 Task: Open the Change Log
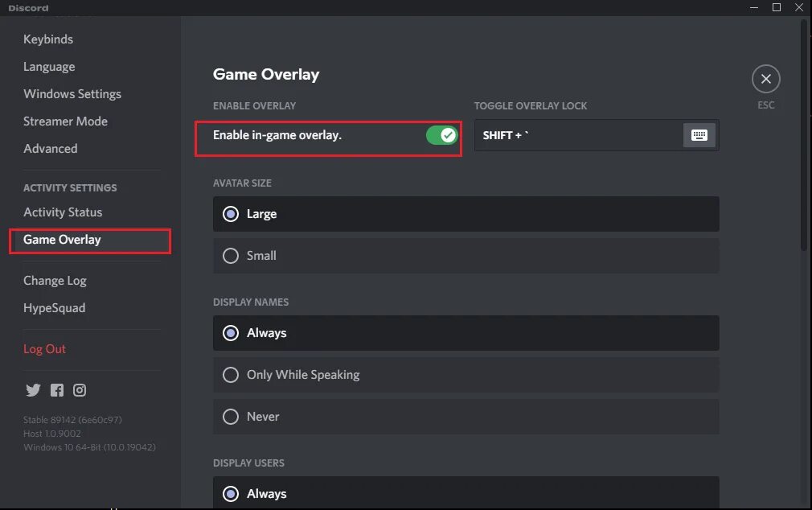tap(55, 281)
